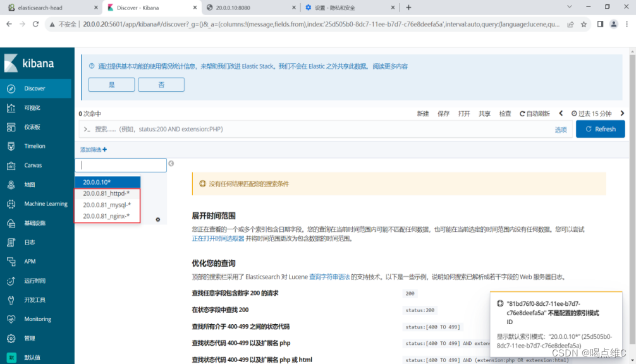This screenshot has width=636, height=364.
Task: Go back in browser history
Action: pos(9,24)
